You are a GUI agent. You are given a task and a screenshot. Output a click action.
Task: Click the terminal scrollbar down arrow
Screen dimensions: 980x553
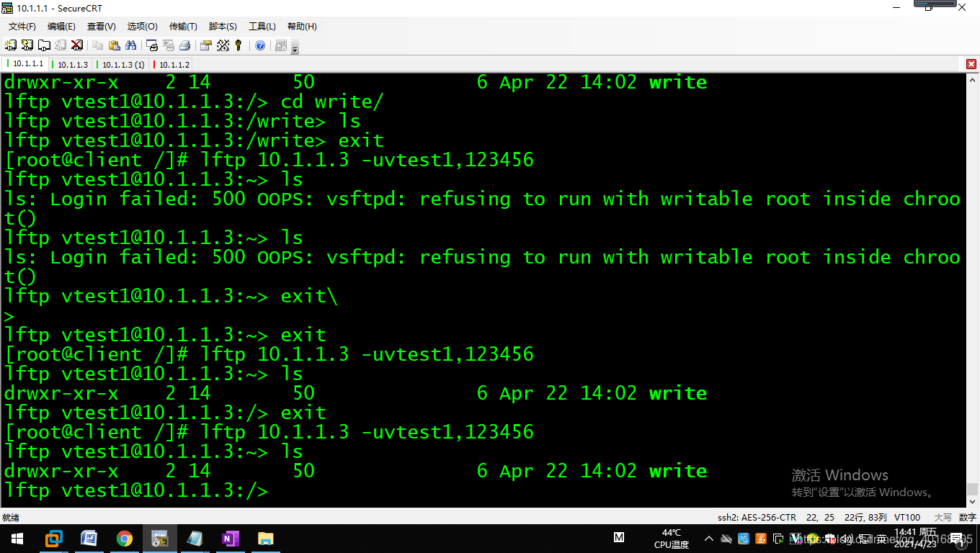click(972, 502)
